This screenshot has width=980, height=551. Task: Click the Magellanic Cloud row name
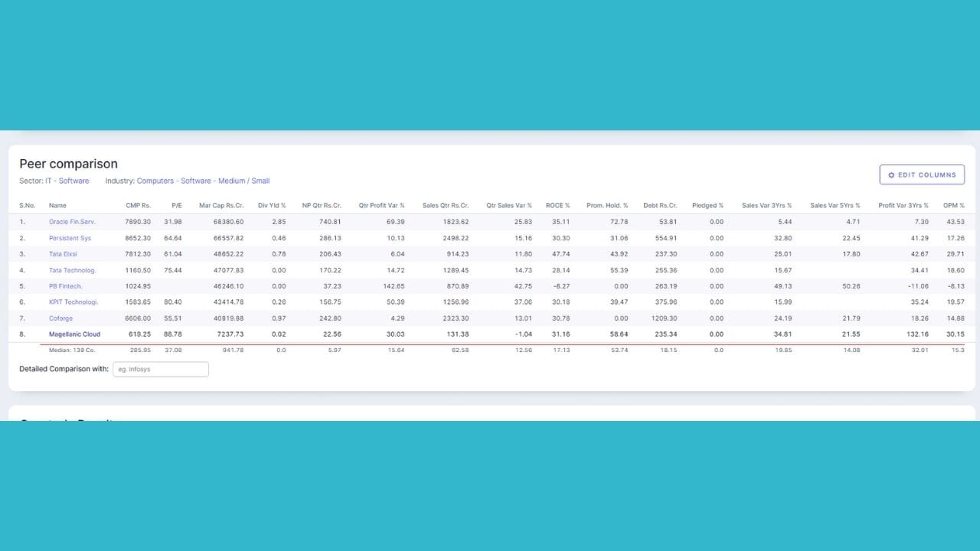[74, 334]
